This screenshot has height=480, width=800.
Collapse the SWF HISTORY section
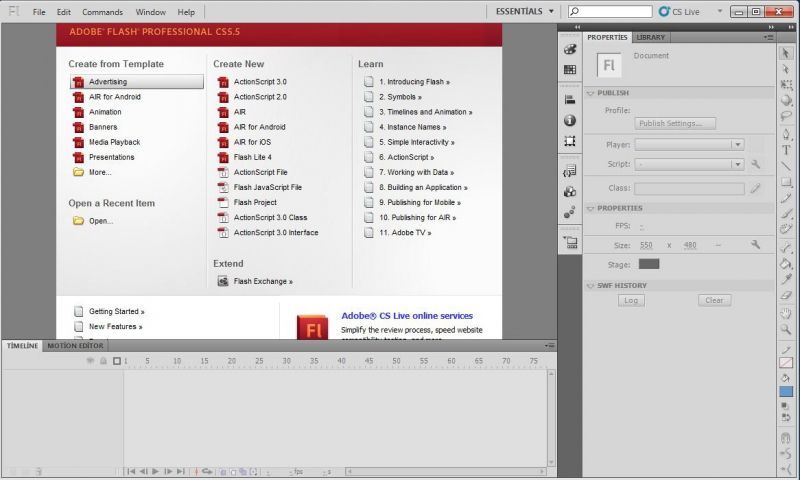point(590,286)
